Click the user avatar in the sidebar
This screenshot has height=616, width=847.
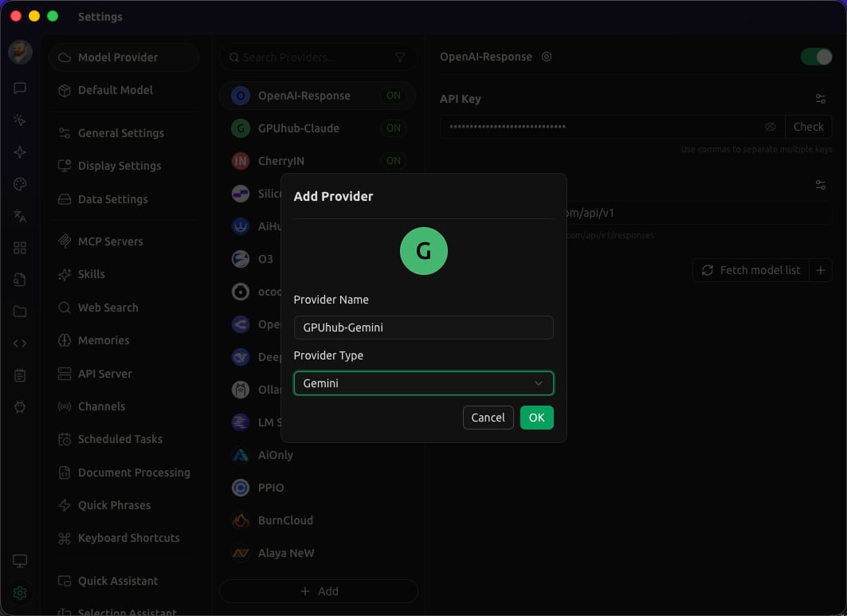[20, 52]
